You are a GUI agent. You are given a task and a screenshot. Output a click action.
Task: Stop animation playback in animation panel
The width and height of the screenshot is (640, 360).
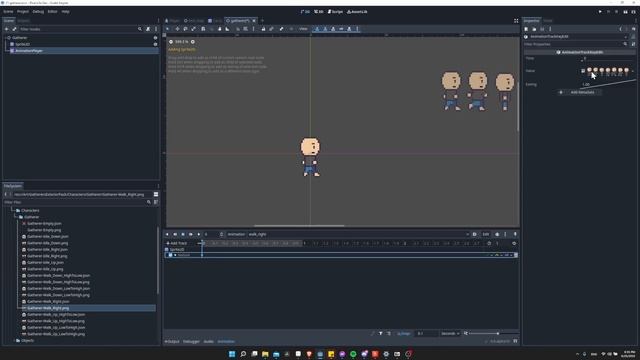tap(183, 234)
